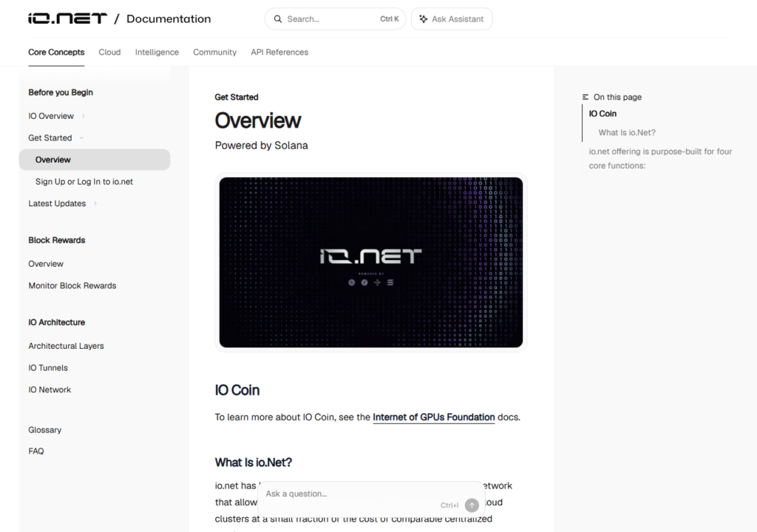Switch to the Cloud tab
The height and width of the screenshot is (532, 757).
(x=109, y=52)
